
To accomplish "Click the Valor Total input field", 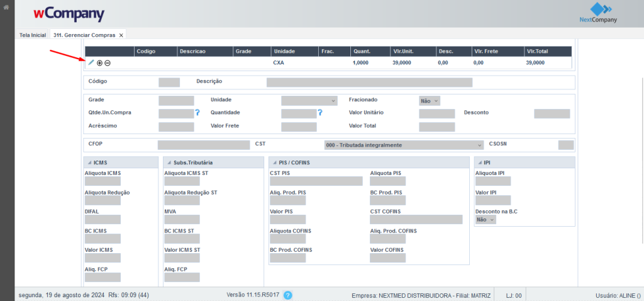I will coord(437,127).
